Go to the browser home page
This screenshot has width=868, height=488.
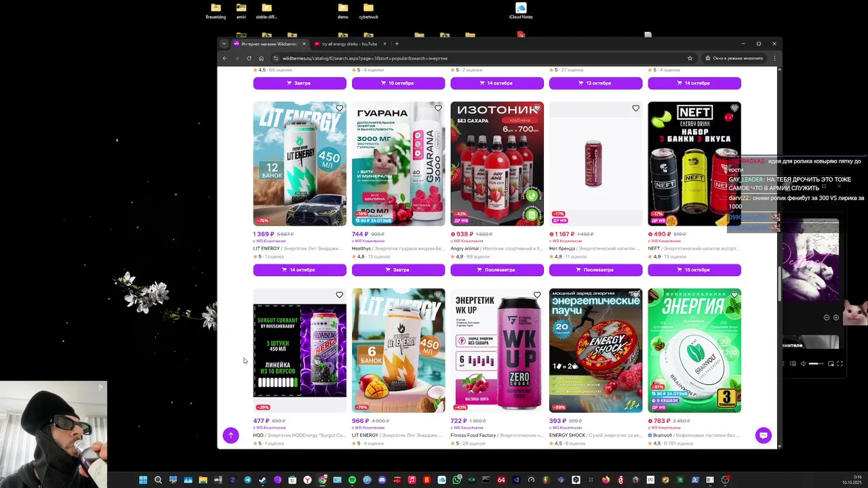261,58
